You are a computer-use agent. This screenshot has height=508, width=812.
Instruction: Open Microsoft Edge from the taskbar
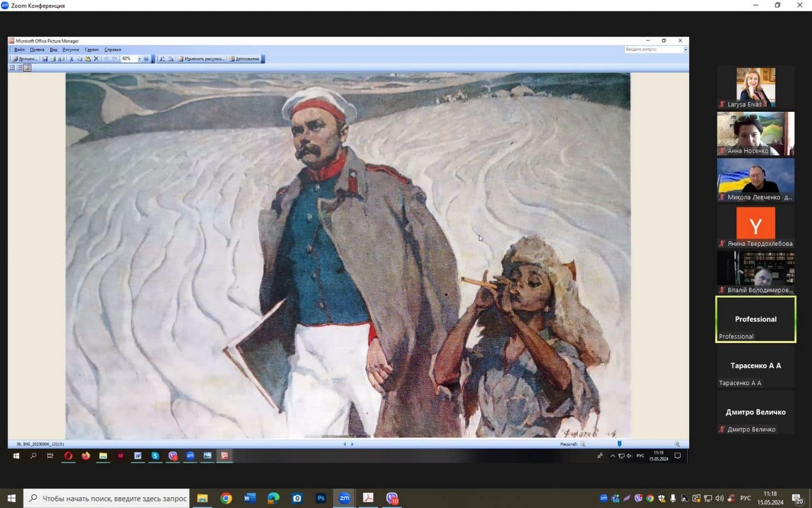pos(273,498)
